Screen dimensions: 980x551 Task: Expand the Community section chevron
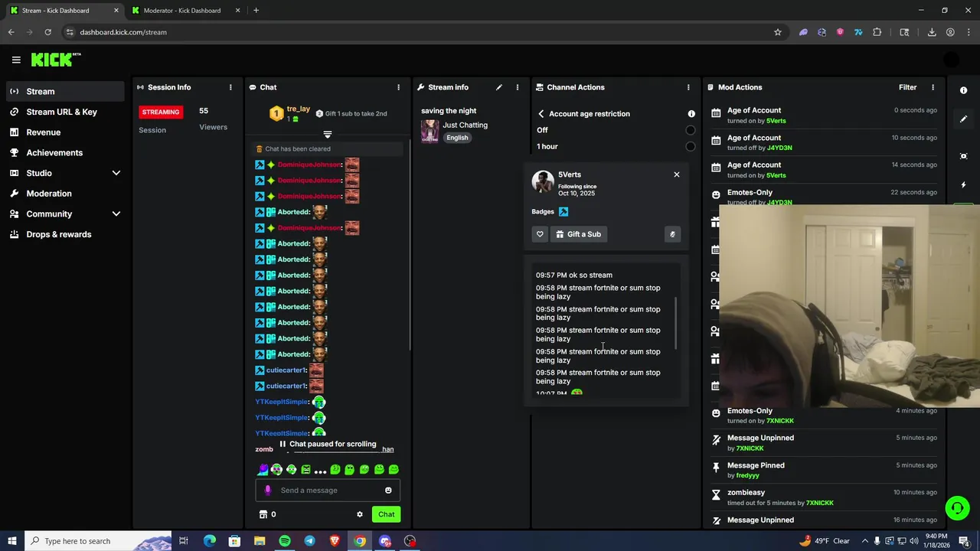[x=116, y=214]
